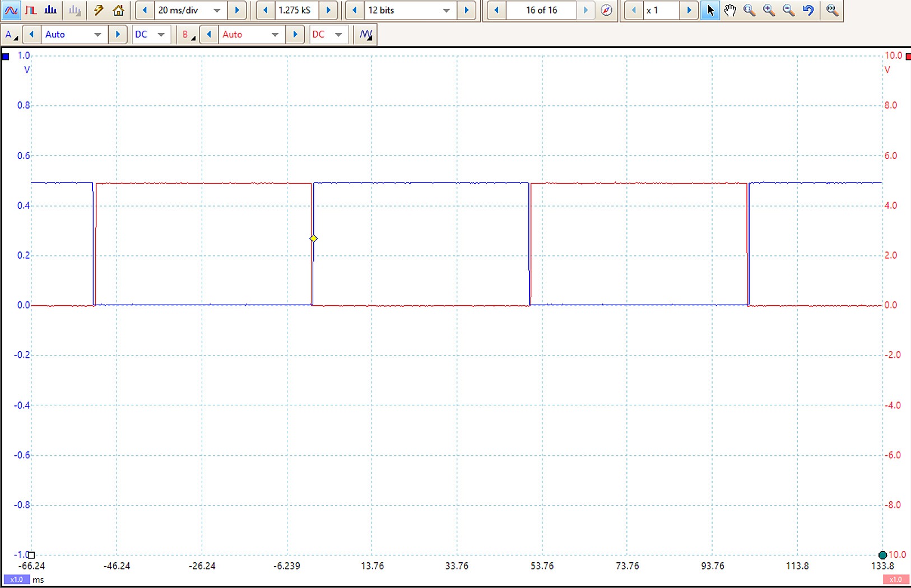Switch to Scope Mode
Viewport: 911px width, 588px height.
point(11,10)
